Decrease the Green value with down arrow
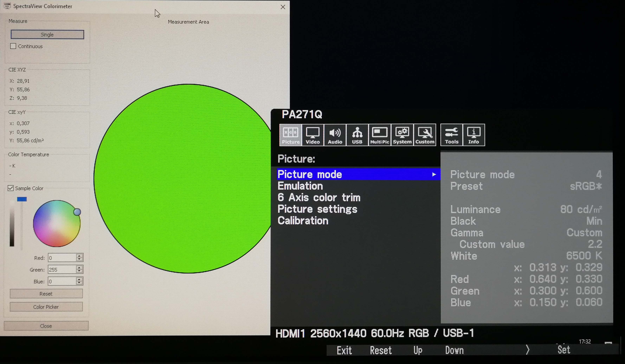 click(79, 271)
